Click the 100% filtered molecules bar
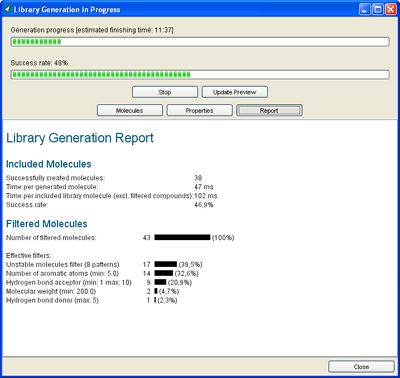Screen dimensions: 400x378 [x=182, y=238]
